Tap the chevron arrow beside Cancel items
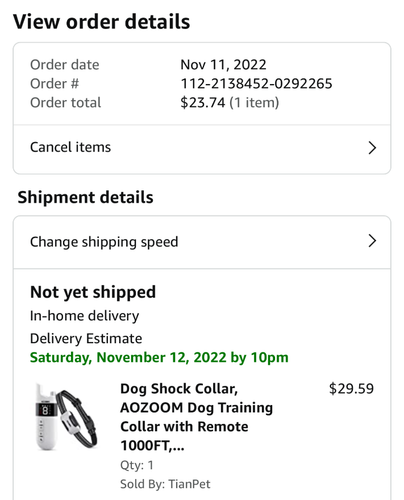The width and height of the screenshot is (404, 500). 372,148
